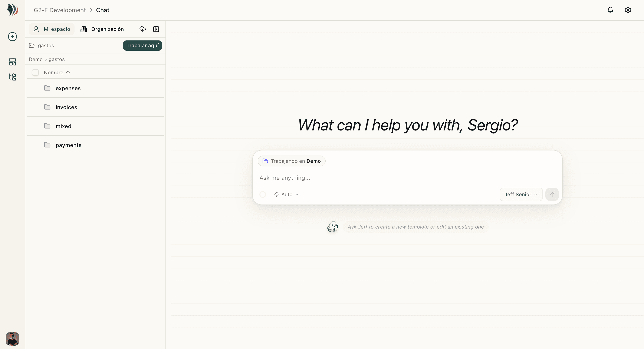Click the app logo at top left
The height and width of the screenshot is (349, 644).
point(13,10)
